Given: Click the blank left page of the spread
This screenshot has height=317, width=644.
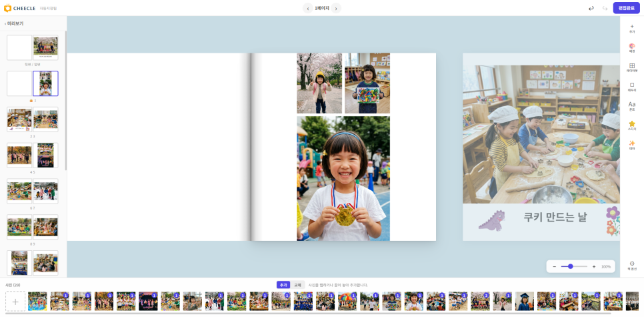Looking at the screenshot, I should [x=159, y=147].
